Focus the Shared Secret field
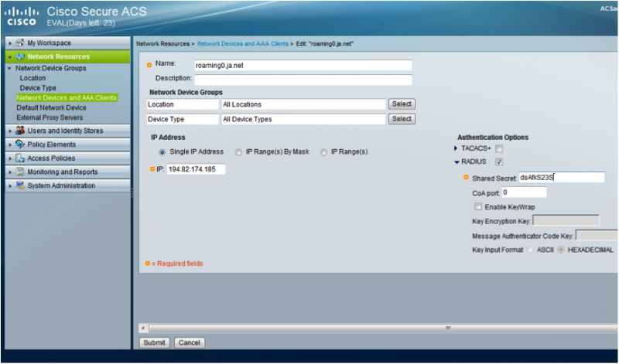619x364 pixels. click(562, 178)
